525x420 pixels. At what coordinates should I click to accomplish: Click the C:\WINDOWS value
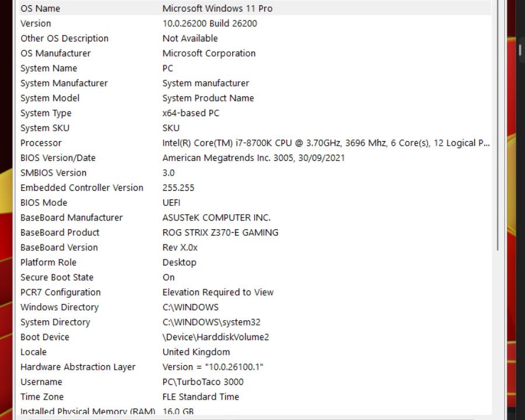click(190, 307)
